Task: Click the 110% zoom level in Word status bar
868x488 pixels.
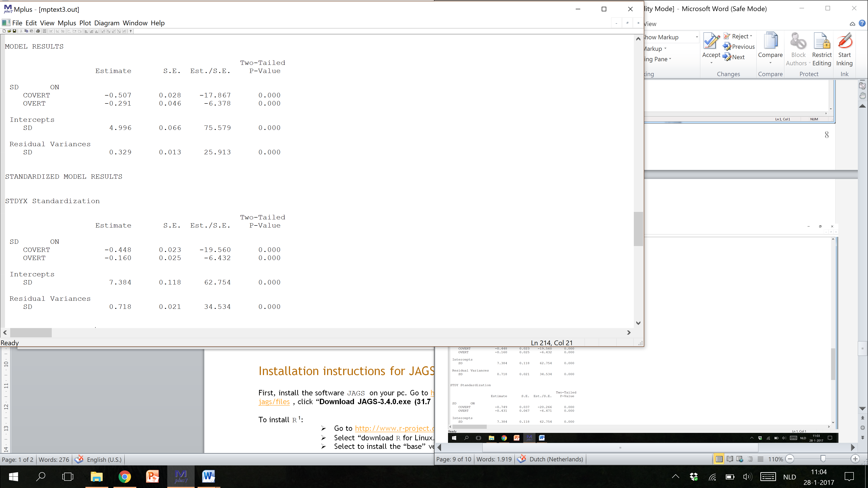Action: click(775, 459)
